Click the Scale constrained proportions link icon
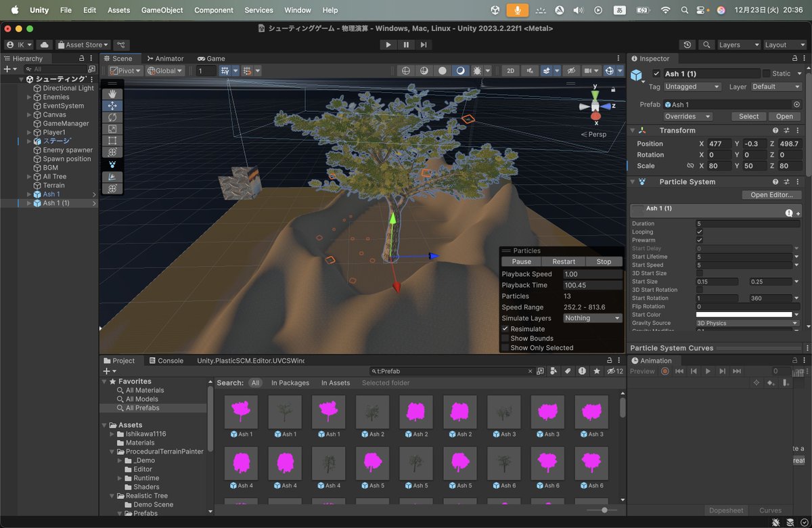The image size is (812, 528). point(690,166)
